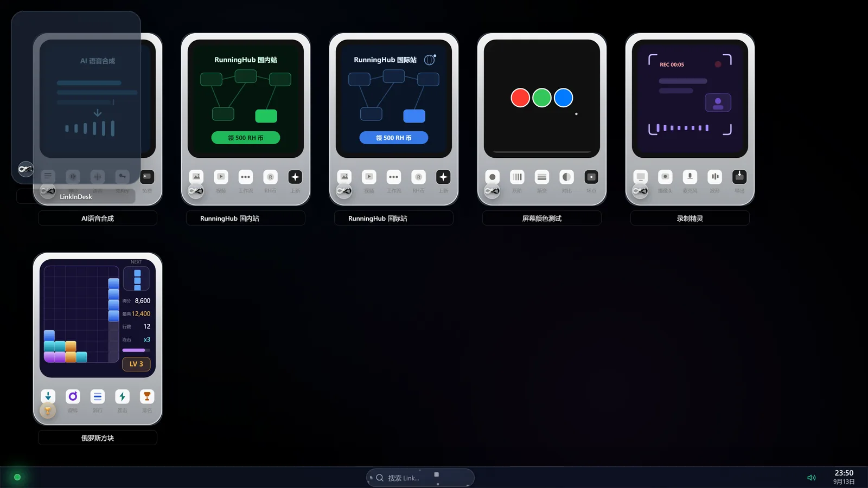Select the 工作流 dots icon in RunningHub 国内站 card

point(246,177)
